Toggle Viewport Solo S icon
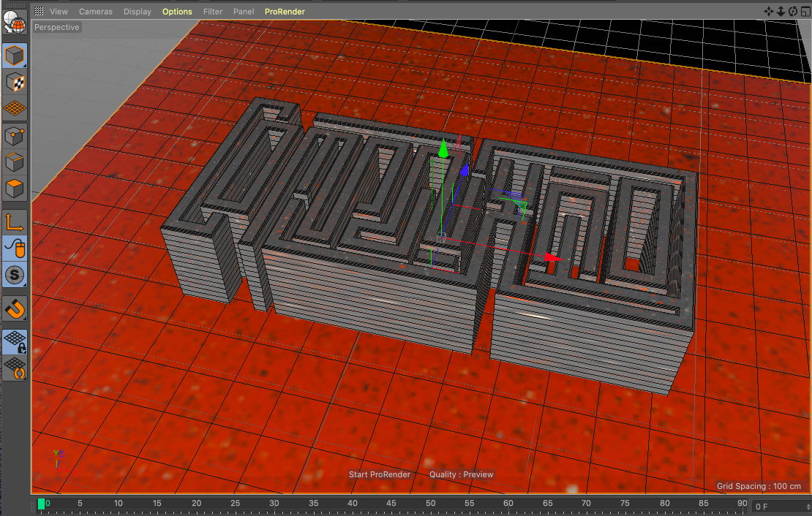 tap(15, 276)
